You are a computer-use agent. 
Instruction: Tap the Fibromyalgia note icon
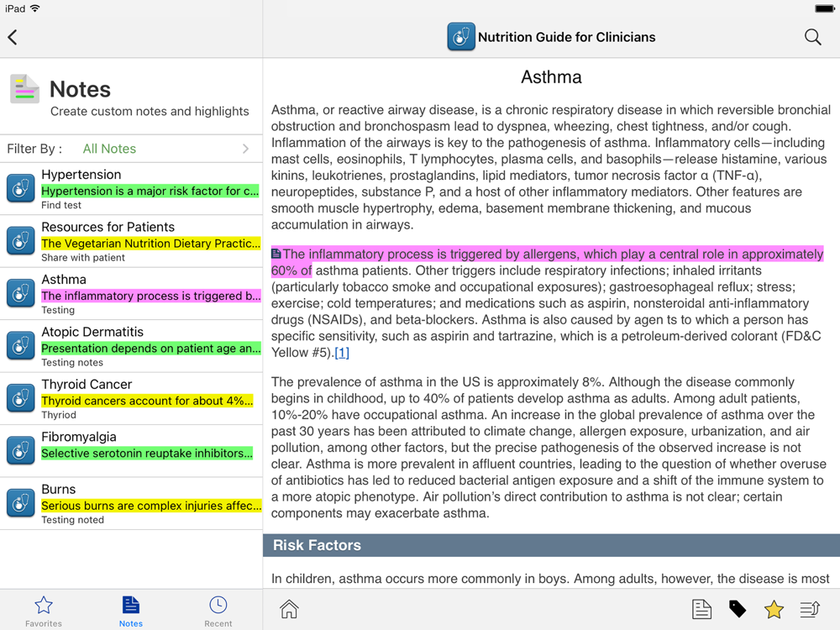click(x=20, y=451)
